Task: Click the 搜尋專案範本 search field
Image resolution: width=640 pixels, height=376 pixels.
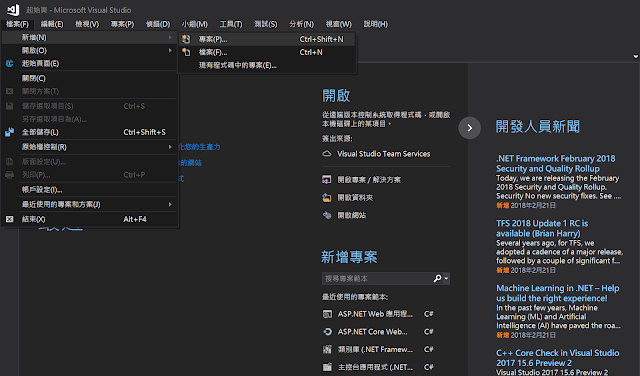Action: tap(377, 279)
